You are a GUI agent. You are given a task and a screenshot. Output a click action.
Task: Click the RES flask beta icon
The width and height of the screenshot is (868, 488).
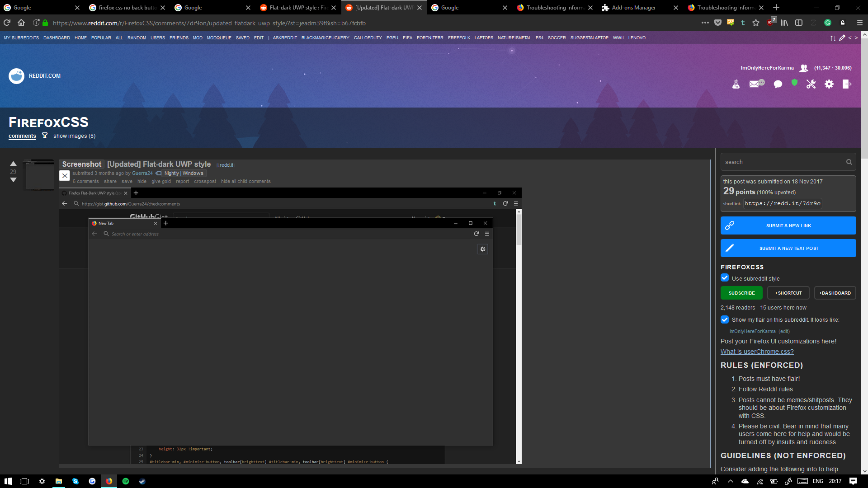point(736,84)
